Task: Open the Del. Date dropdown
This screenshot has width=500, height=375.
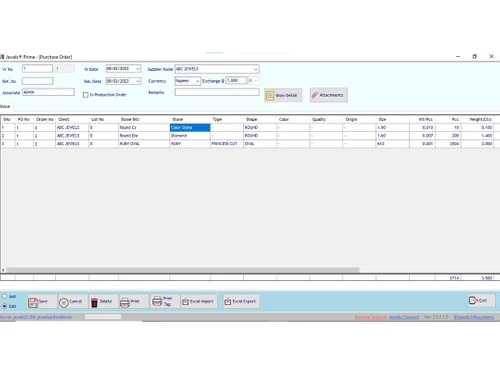Action: 138,81
